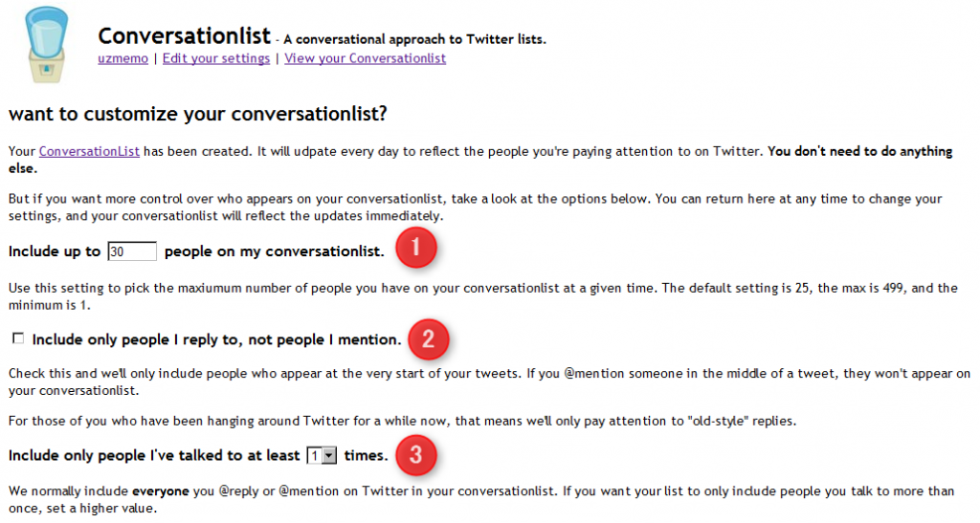Click the 'times.' label after dropdown
This screenshot has height=523, width=980.
point(366,456)
